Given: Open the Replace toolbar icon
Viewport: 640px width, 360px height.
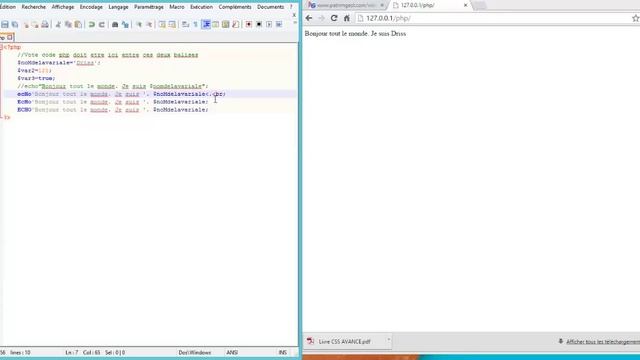Looking at the screenshot, I should tap(125, 24).
